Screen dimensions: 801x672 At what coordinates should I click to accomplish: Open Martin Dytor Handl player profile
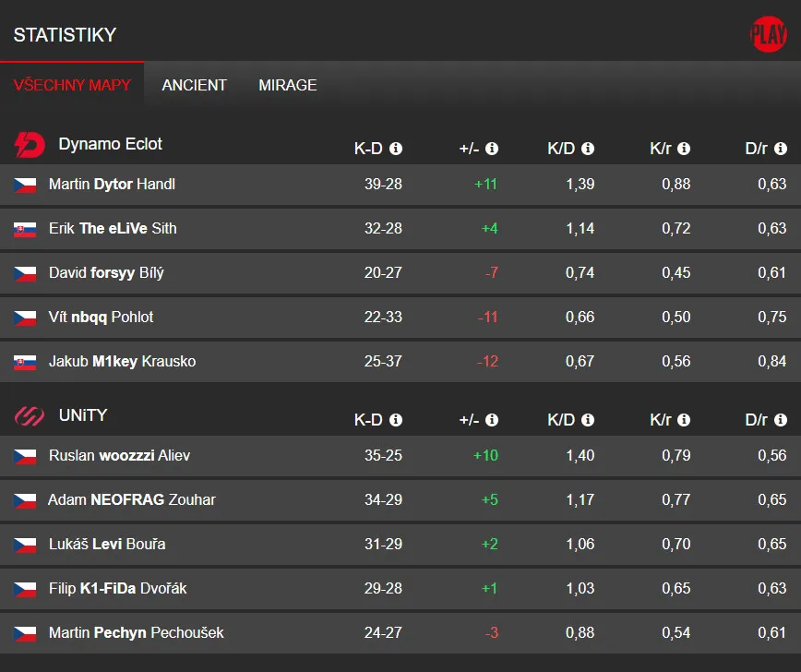(112, 185)
